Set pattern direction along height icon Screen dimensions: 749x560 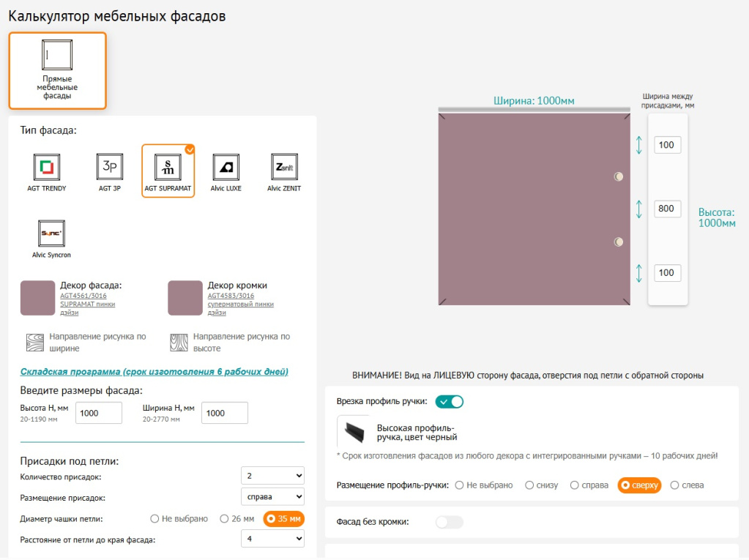click(179, 343)
